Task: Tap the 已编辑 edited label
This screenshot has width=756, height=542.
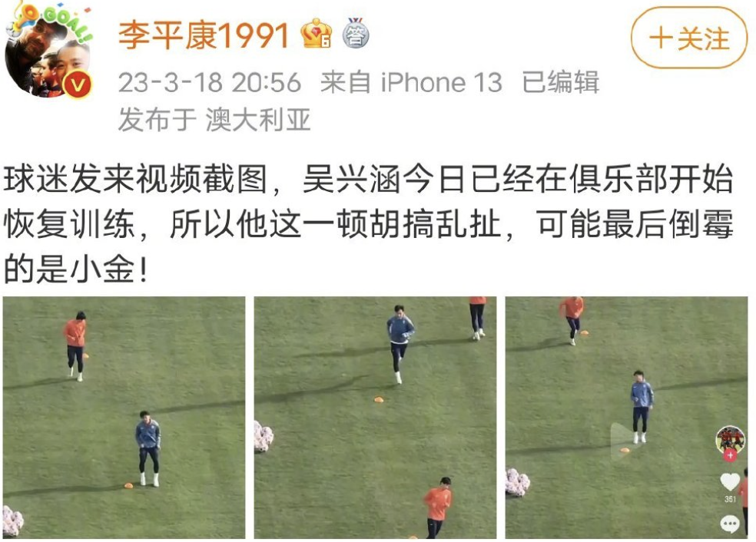Action: (x=561, y=82)
